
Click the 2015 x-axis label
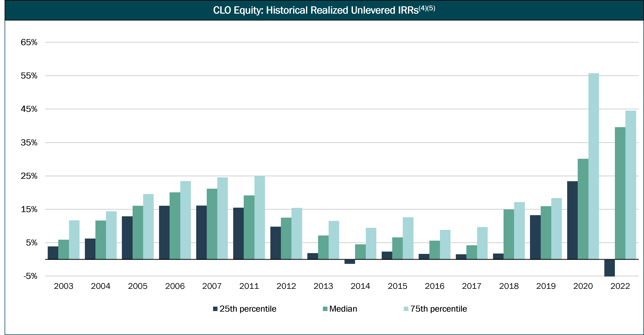(398, 286)
